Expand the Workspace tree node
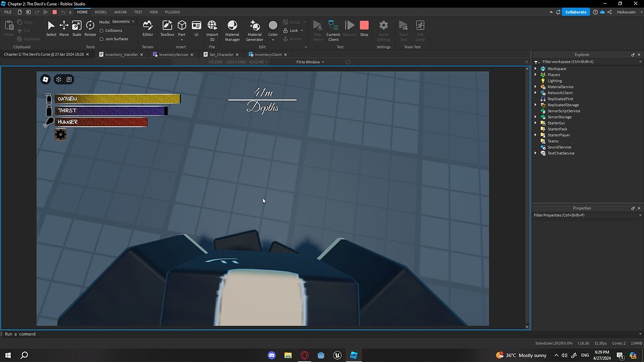The width and height of the screenshot is (644, 362). (x=536, y=69)
